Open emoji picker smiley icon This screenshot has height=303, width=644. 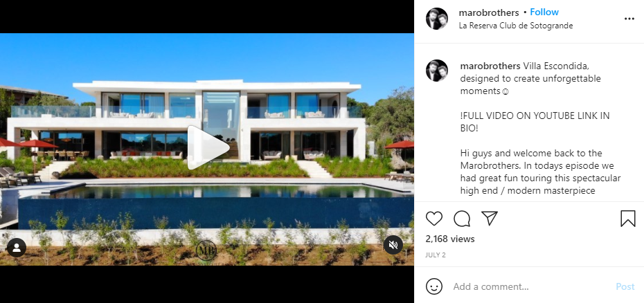[434, 286]
